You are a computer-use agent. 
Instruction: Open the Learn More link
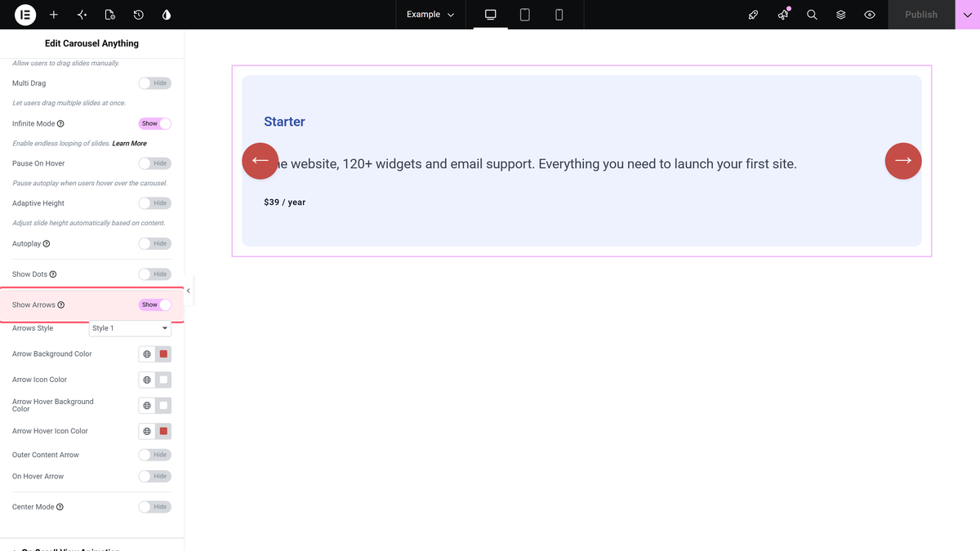coord(130,144)
